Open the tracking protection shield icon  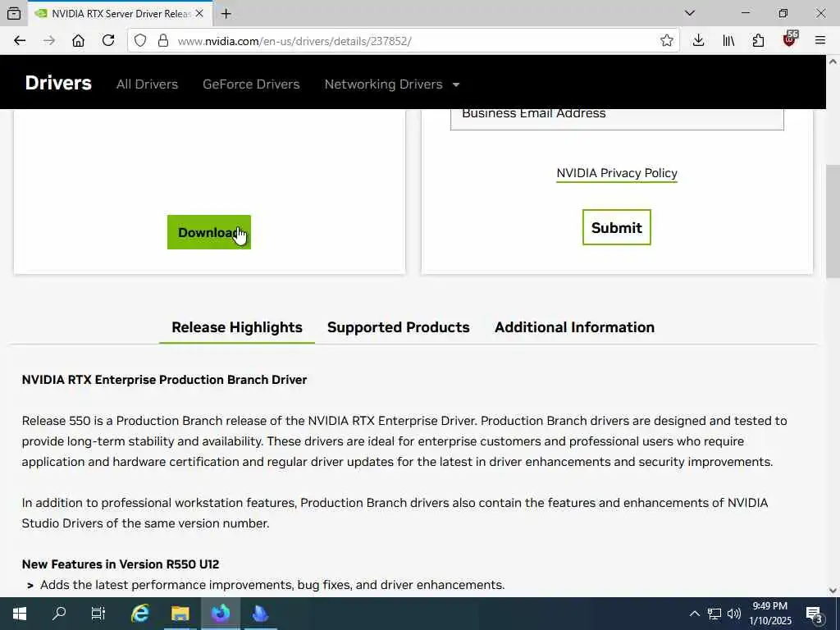click(140, 41)
